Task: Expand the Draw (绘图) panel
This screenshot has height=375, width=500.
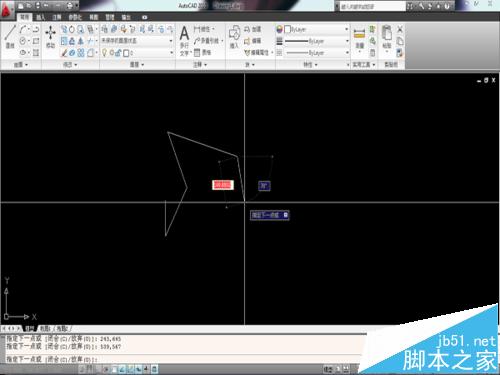Action: pos(21,65)
